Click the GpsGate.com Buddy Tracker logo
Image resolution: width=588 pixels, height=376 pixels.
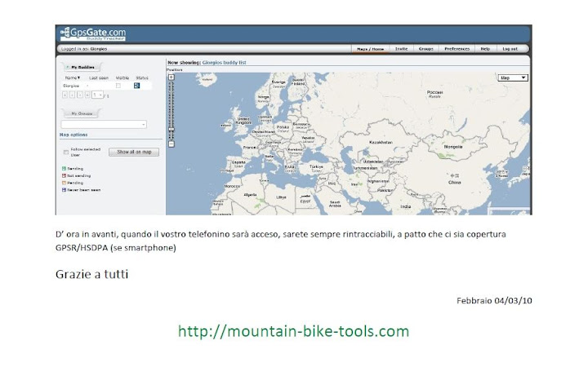pyautogui.click(x=93, y=33)
